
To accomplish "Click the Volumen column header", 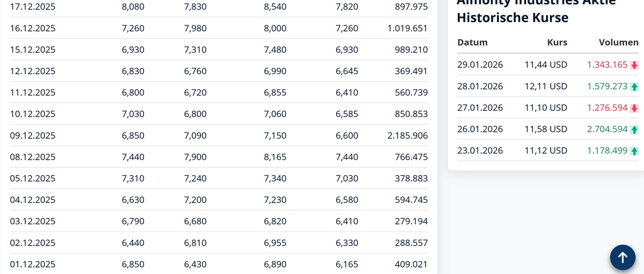I will [618, 42].
